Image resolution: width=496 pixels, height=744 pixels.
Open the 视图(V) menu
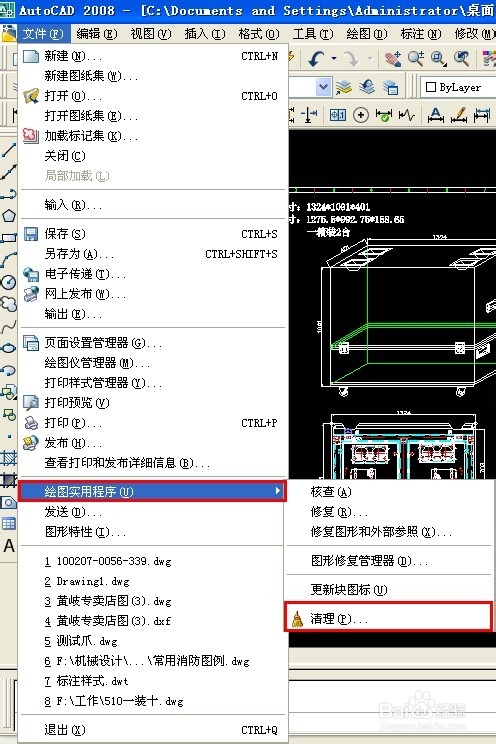coord(151,34)
